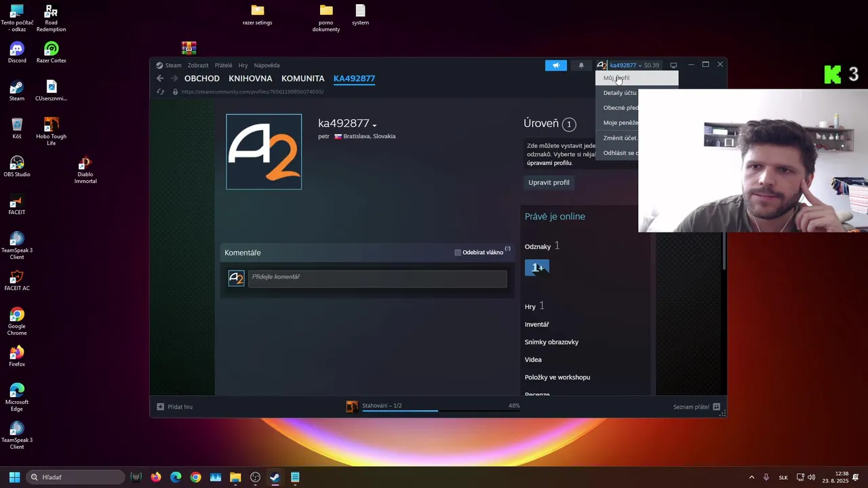Click the level 1 badge circle

(569, 124)
